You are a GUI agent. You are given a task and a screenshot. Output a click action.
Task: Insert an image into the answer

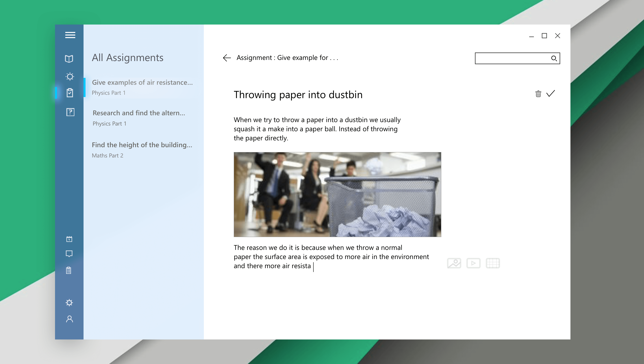click(x=454, y=263)
